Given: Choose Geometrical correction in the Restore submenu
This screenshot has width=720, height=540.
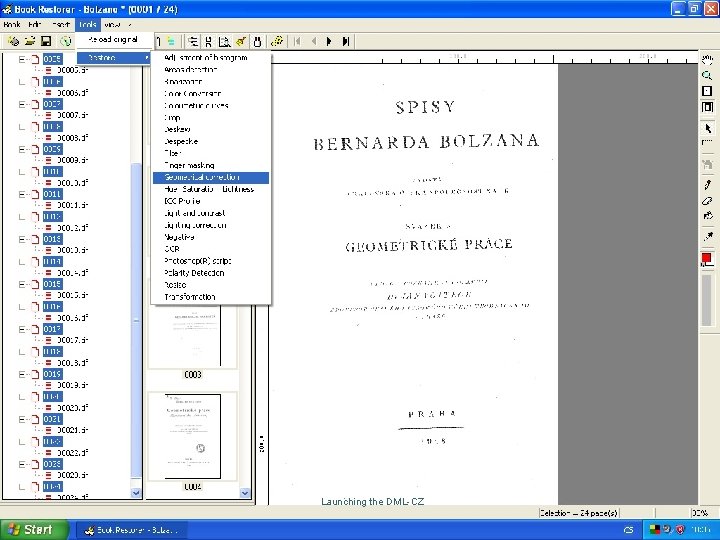Looking at the screenshot, I should (211, 177).
